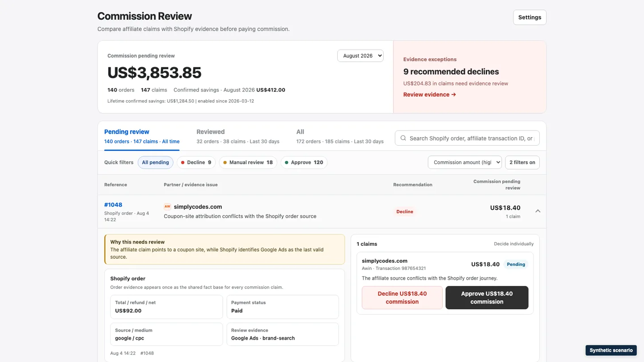Filter by Approve 120 chip

click(304, 162)
